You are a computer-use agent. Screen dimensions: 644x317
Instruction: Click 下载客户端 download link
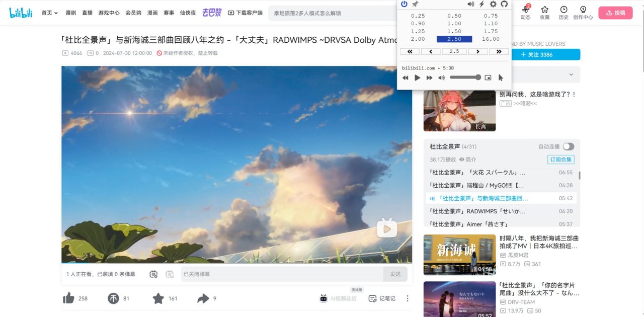[245, 13]
